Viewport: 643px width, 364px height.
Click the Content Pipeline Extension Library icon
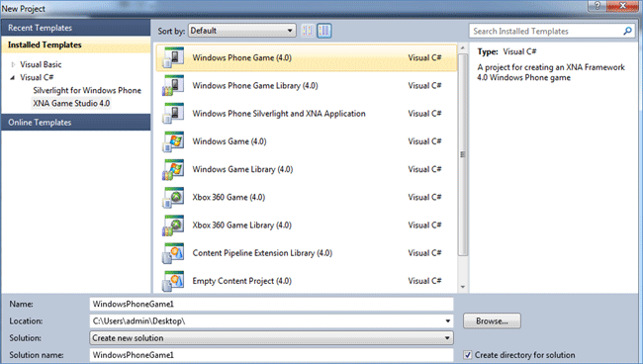[x=173, y=253]
